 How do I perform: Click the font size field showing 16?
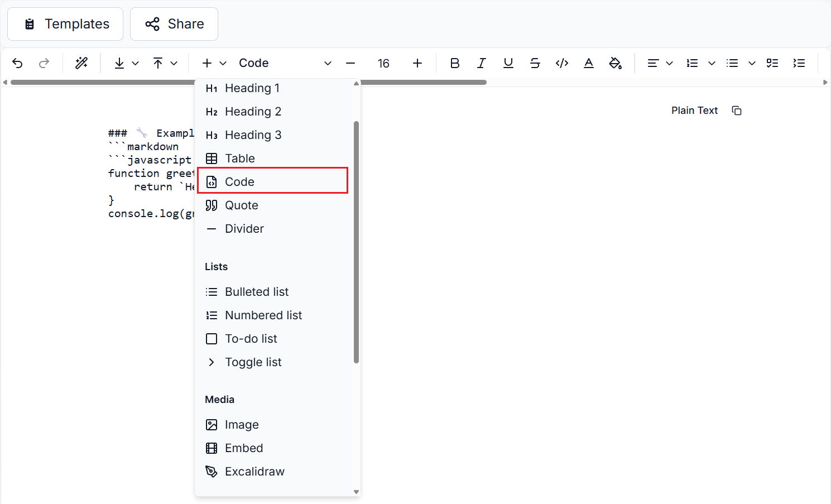click(383, 63)
